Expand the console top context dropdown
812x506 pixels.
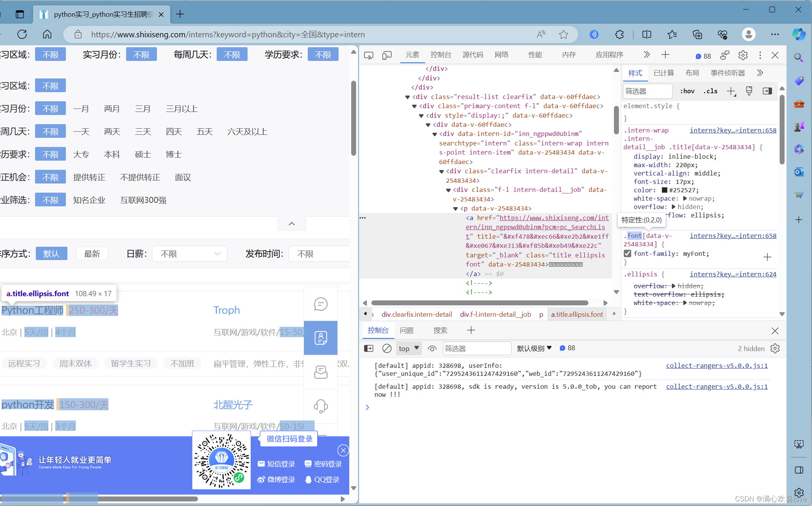click(x=409, y=348)
